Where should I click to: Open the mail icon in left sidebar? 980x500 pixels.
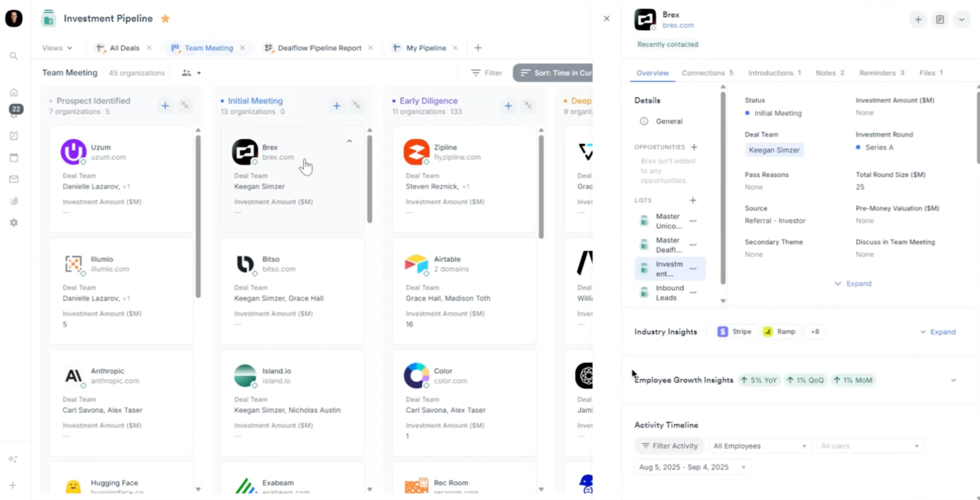click(x=13, y=179)
